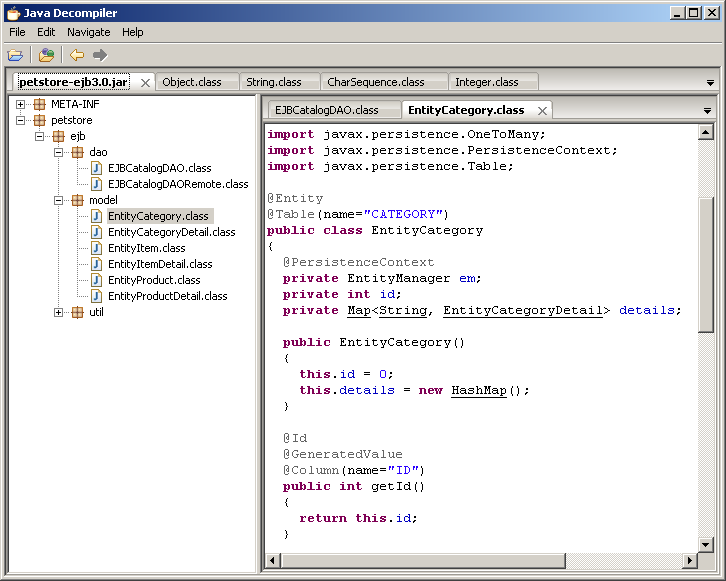
Task: Expand the META-INF tree node
Action: click(20, 105)
